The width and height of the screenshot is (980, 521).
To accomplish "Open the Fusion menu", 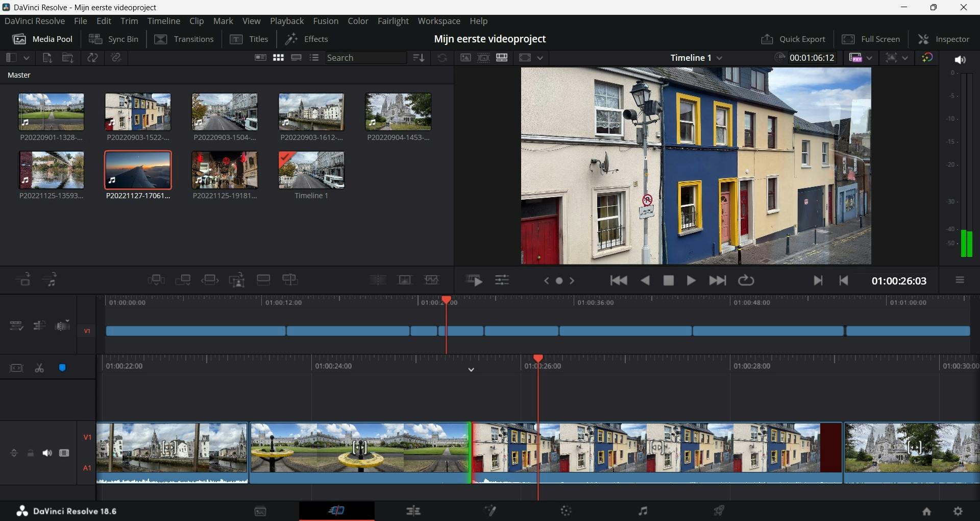I will 326,21.
